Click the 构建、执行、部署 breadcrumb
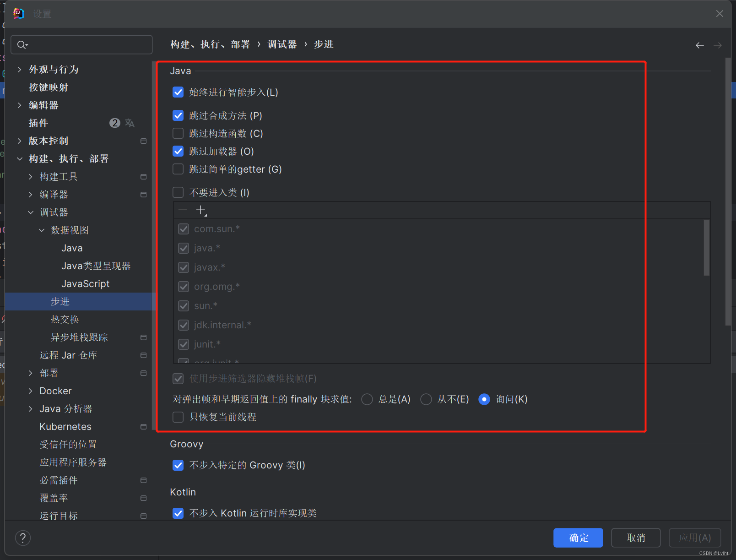Viewport: 736px width, 560px height. (x=210, y=44)
